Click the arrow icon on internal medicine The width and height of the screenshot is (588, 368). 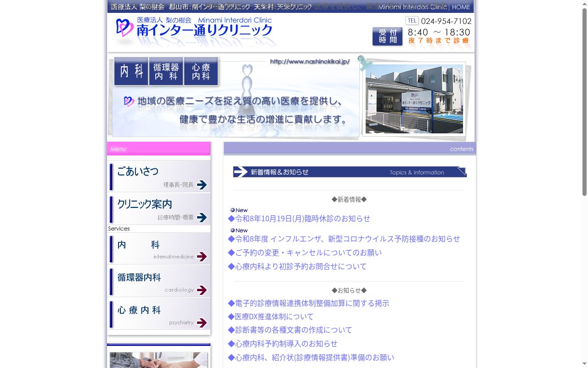202,257
